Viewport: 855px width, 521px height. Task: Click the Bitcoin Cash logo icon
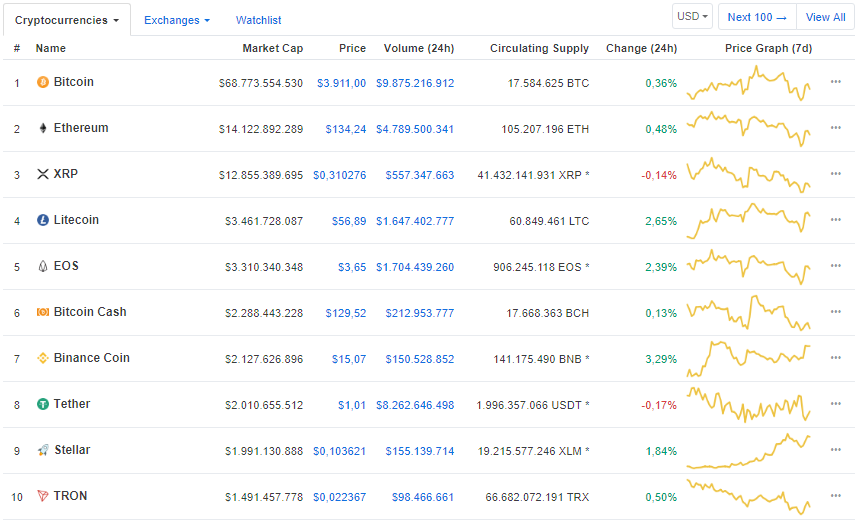point(43,312)
